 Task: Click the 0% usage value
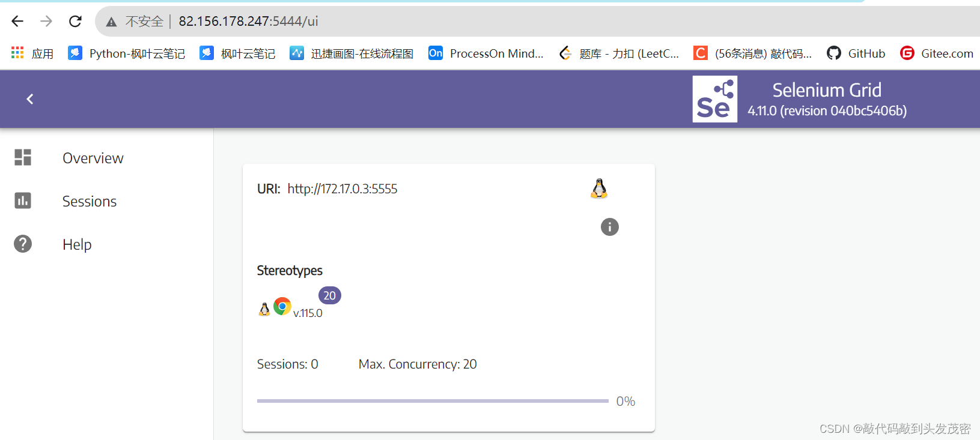[625, 401]
